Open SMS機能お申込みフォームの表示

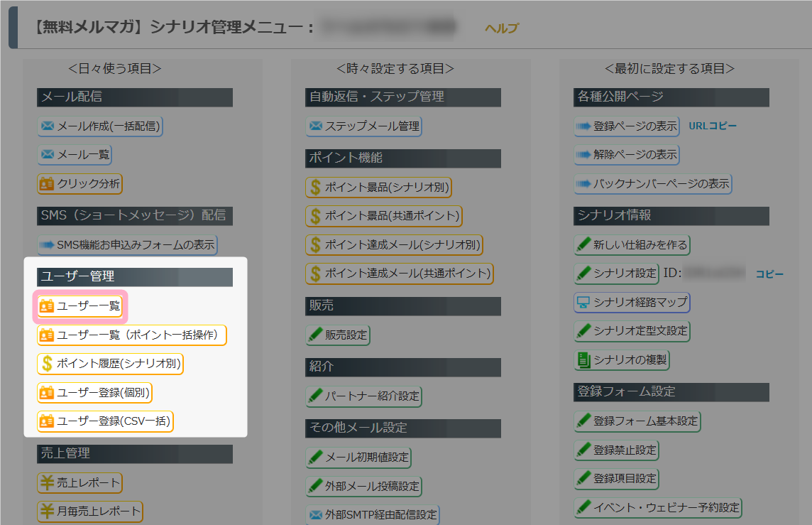(127, 245)
